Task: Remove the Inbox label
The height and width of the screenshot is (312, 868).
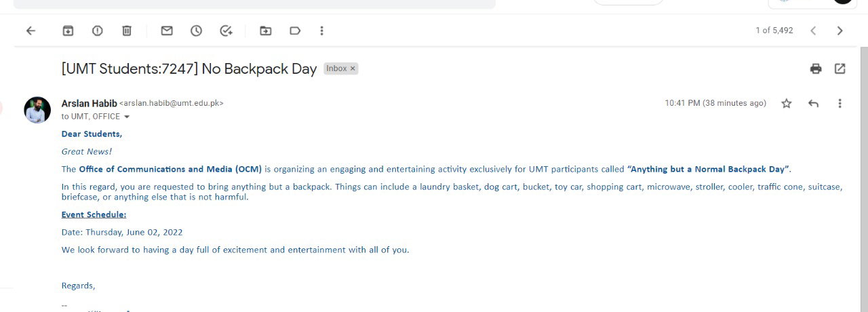Action: (x=353, y=69)
